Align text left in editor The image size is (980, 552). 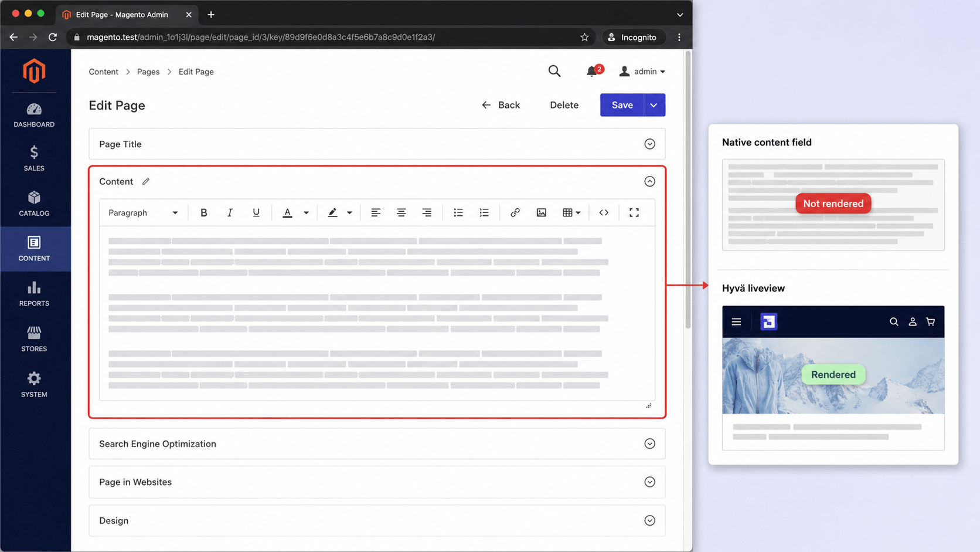click(376, 212)
